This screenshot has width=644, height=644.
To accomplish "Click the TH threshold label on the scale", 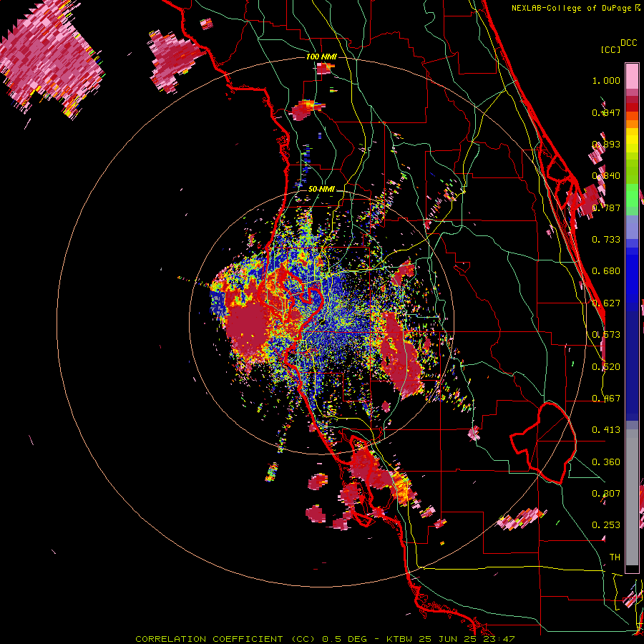I will pos(615,557).
